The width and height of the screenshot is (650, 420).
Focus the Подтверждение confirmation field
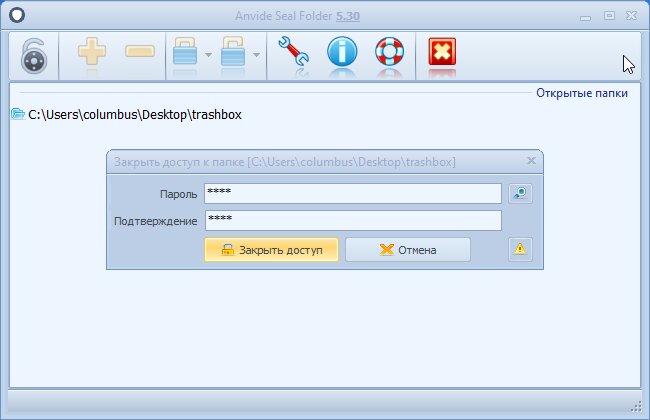pos(353,221)
